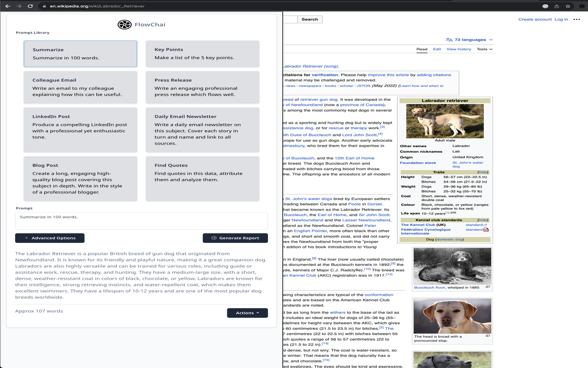
Task: Enlarge the Buccleuch Avon photo via its icon
Action: 488,287
